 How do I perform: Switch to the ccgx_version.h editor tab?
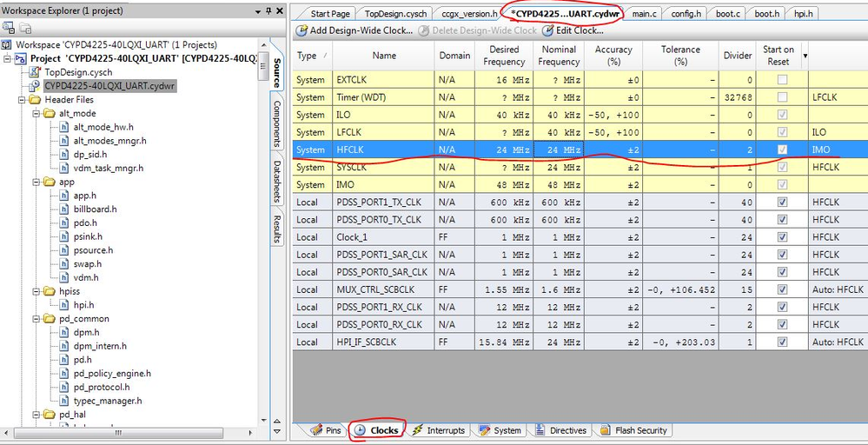click(469, 14)
